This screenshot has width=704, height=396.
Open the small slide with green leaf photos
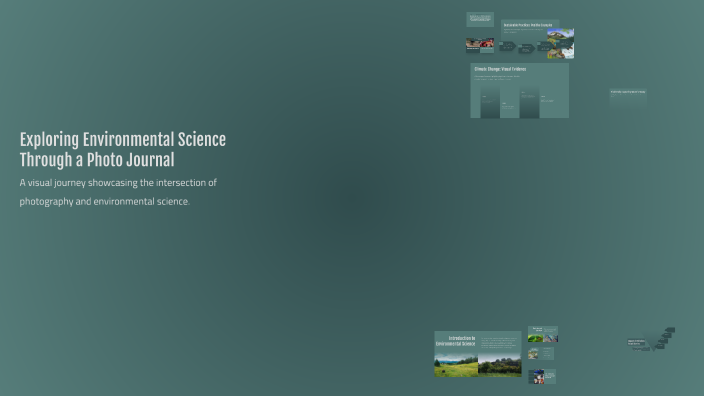pyautogui.click(x=543, y=334)
